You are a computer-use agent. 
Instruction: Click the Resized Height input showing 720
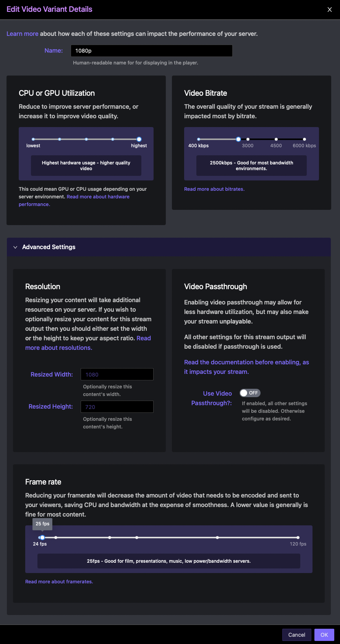[117, 407]
